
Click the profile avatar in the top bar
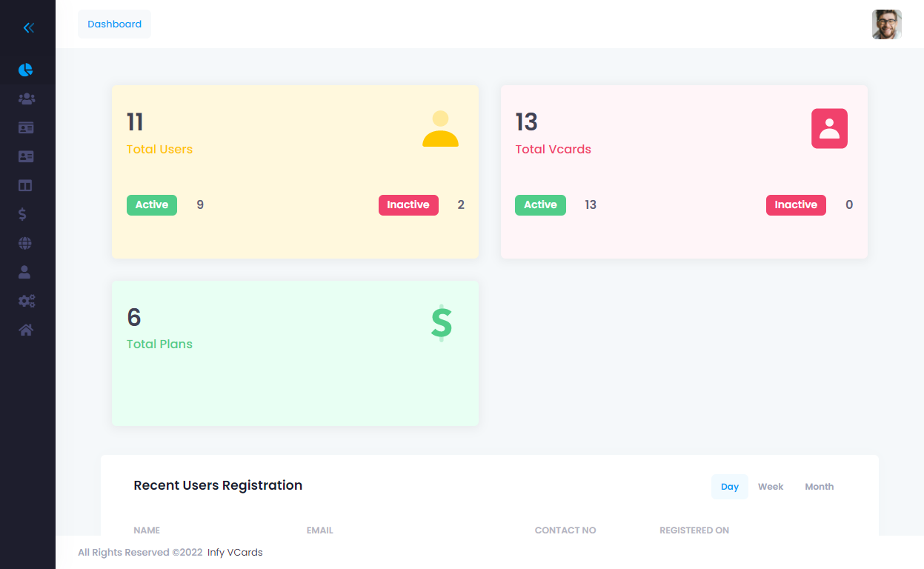tap(886, 24)
